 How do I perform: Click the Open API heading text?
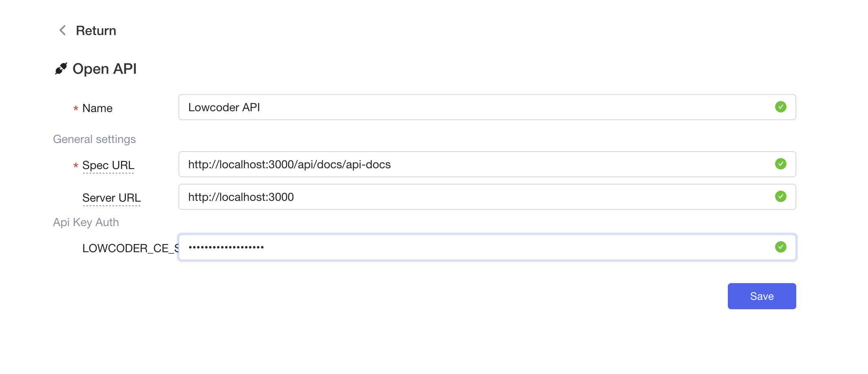104,68
